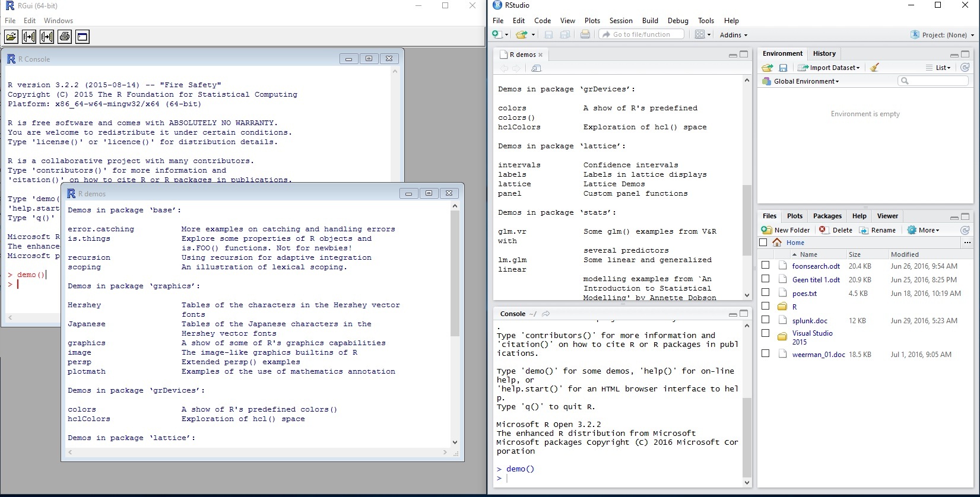Minimize the Files pane in RStudio
Image resolution: width=980 pixels, height=497 pixels.
tap(954, 216)
